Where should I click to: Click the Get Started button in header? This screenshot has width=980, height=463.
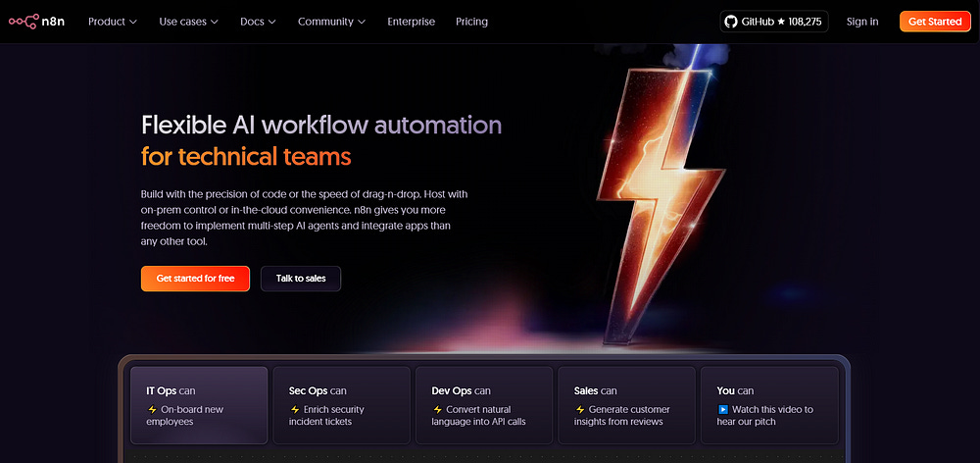pyautogui.click(x=935, y=22)
